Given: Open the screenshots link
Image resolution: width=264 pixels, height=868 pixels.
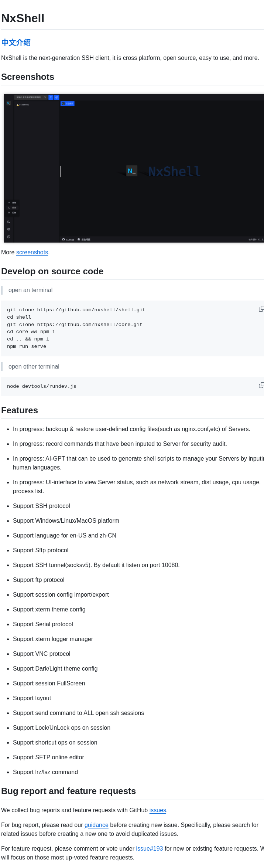Looking at the screenshot, I should [x=32, y=252].
